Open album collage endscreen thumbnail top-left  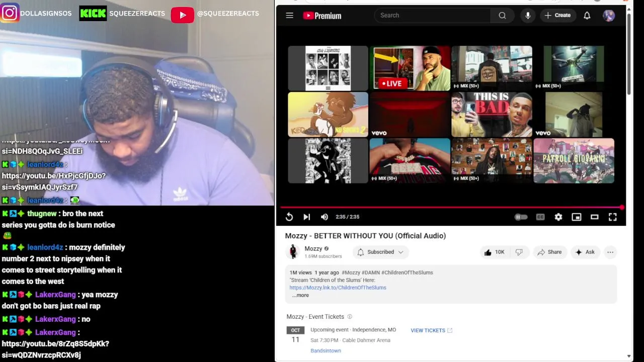pyautogui.click(x=328, y=68)
